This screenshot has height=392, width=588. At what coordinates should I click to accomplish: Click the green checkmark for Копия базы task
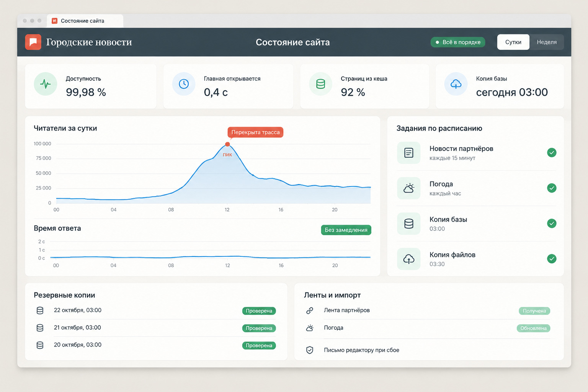click(x=552, y=223)
